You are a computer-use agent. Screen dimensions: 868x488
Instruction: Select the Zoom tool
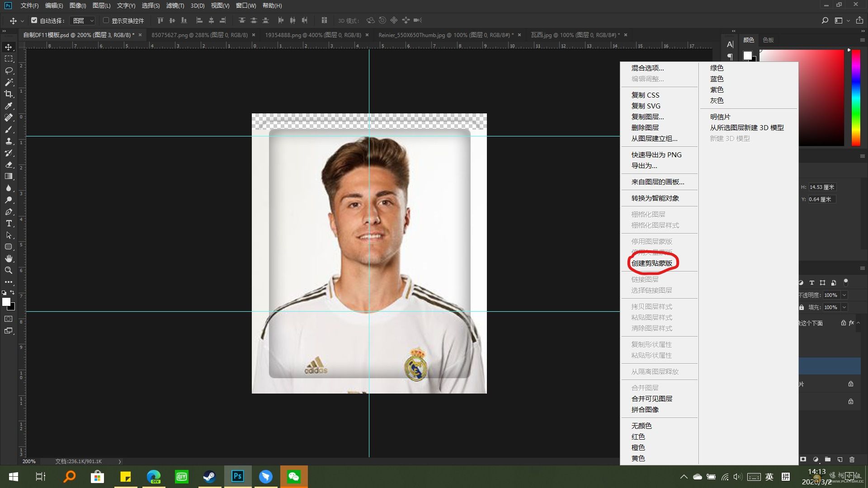tap(9, 270)
